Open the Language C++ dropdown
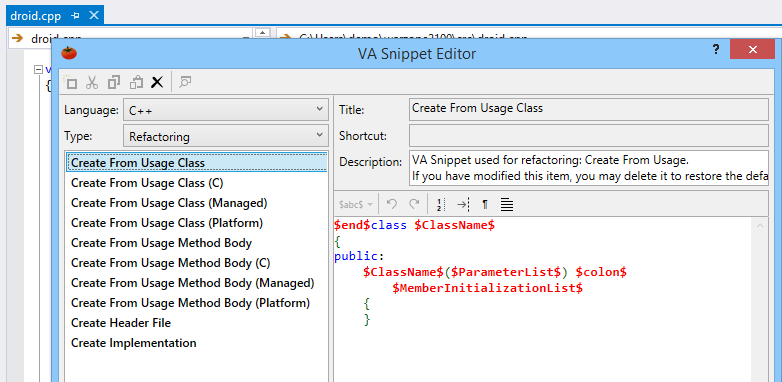 click(226, 110)
